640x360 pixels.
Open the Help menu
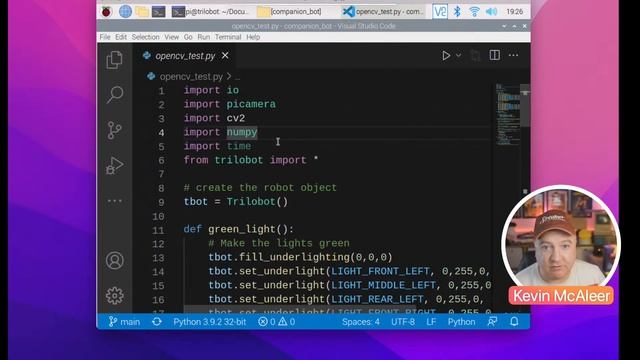tap(253, 37)
